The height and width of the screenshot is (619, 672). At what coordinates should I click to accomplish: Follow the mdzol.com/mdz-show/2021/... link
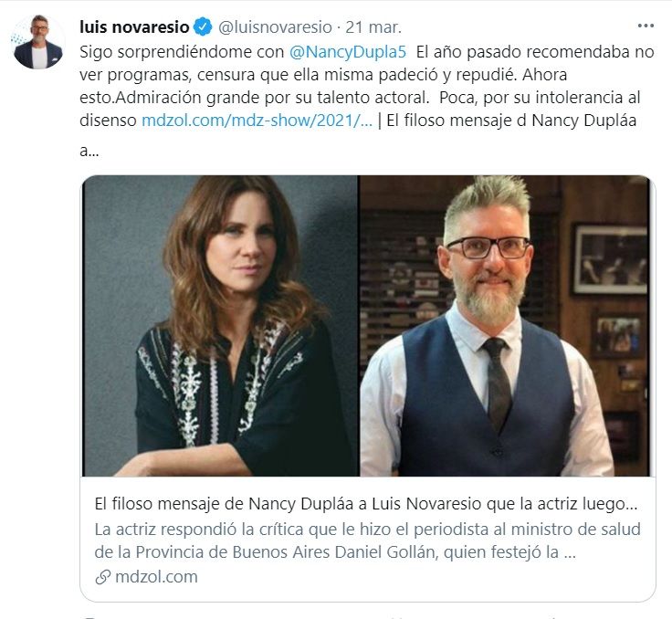(x=257, y=120)
